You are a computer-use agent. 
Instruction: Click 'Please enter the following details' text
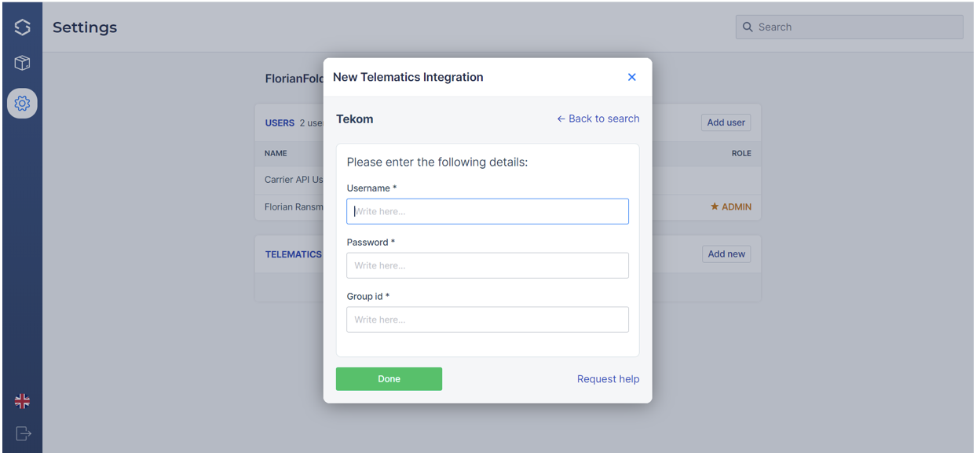pos(437,162)
